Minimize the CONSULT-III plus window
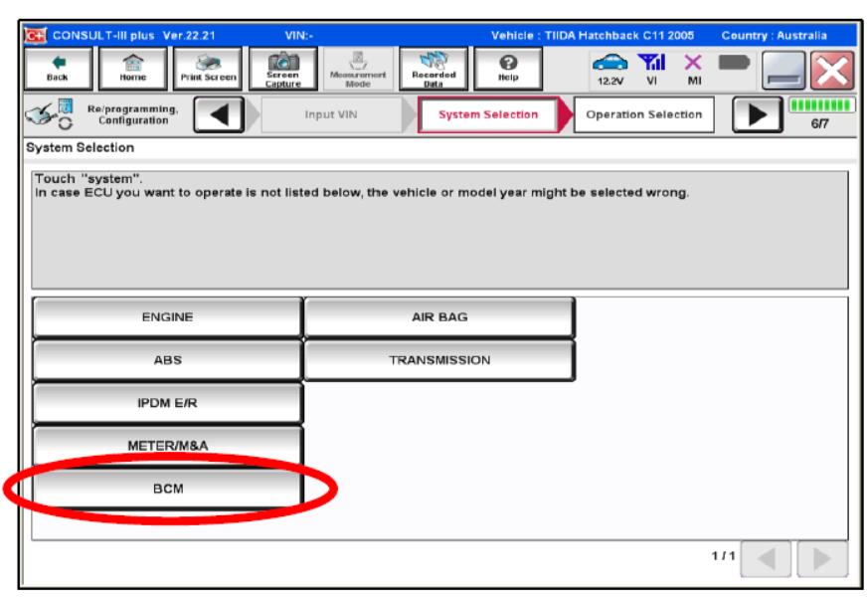Viewport: 868px width, 600px height. [783, 71]
